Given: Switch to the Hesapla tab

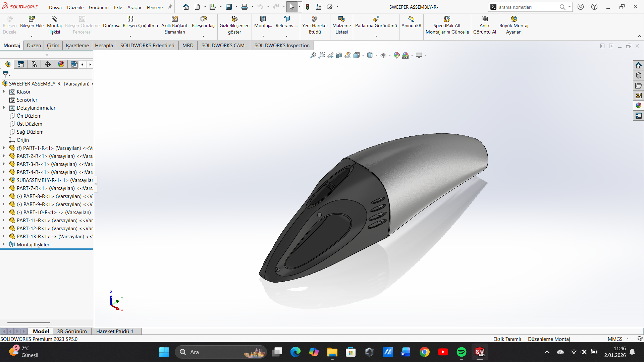Looking at the screenshot, I should coord(104,46).
